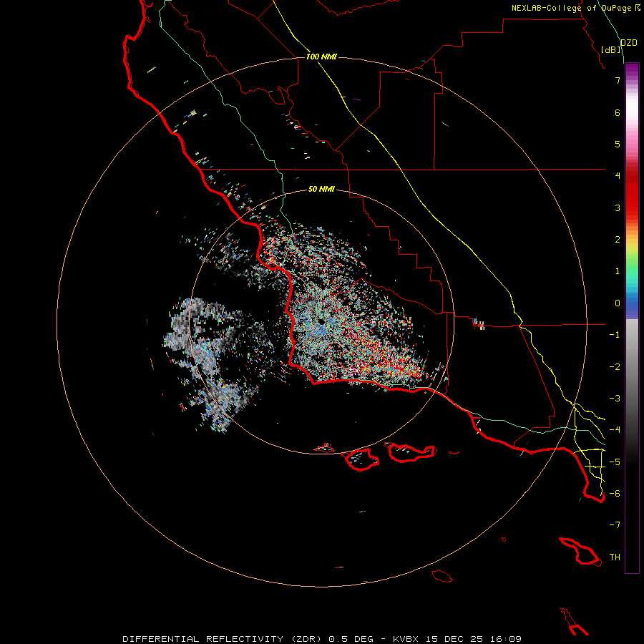Click legend value 6 on color scale
This screenshot has width=644, height=644.
click(618, 113)
